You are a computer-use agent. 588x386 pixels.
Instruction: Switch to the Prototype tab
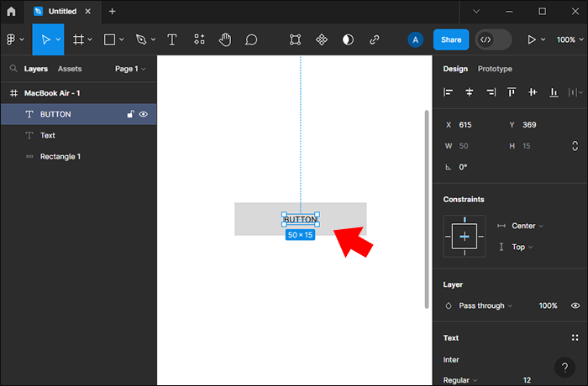495,69
